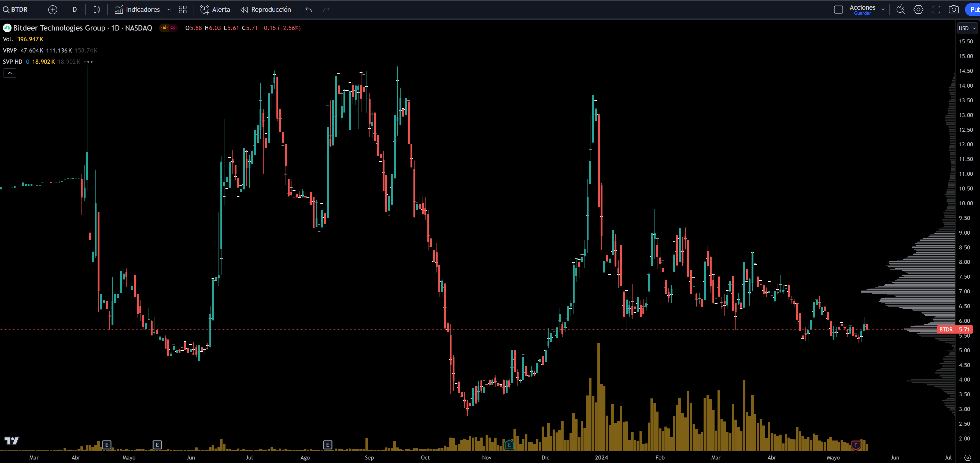Redo the last chart action
The width and height of the screenshot is (980, 463).
click(x=326, y=9)
